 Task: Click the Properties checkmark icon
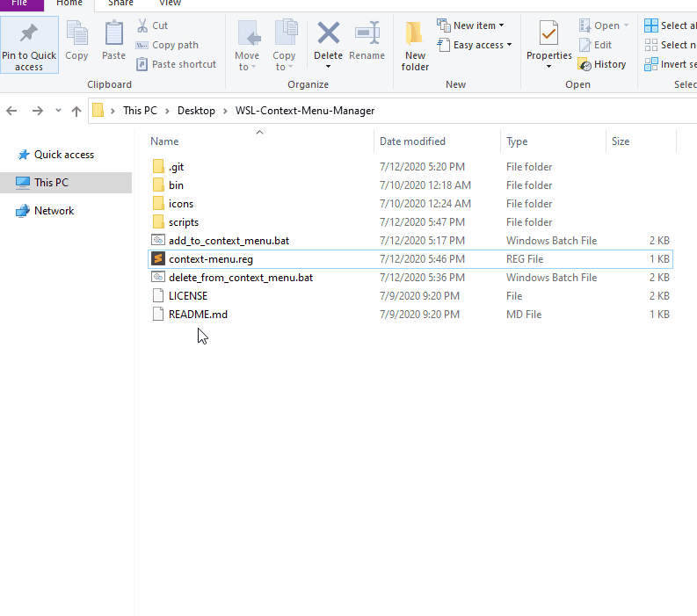(548, 33)
